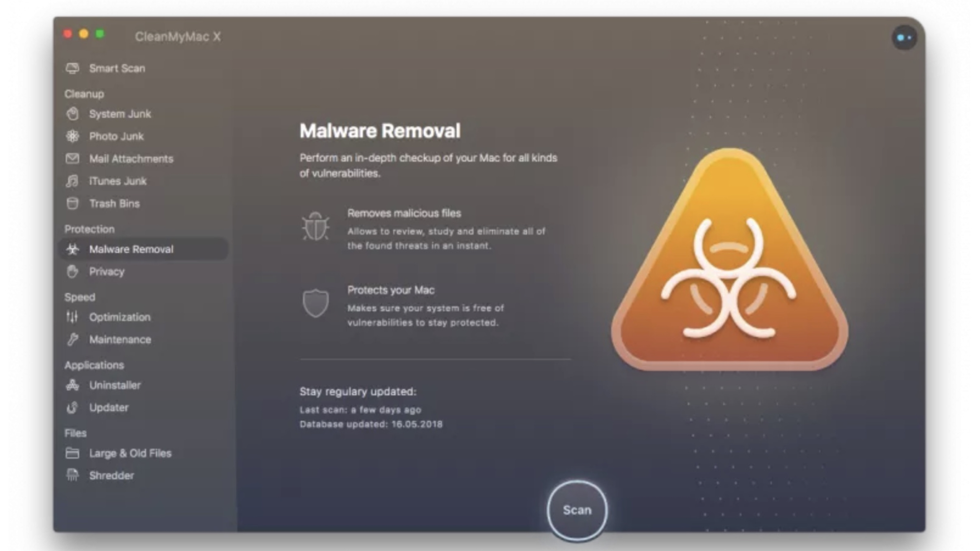Image resolution: width=980 pixels, height=551 pixels.
Task: Select the Photo Junk cleanup option
Action: (116, 136)
